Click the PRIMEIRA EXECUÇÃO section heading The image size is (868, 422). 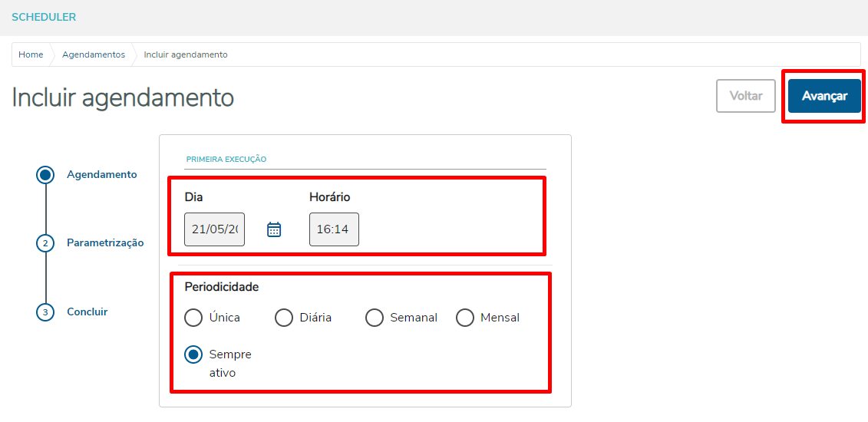coord(226,160)
